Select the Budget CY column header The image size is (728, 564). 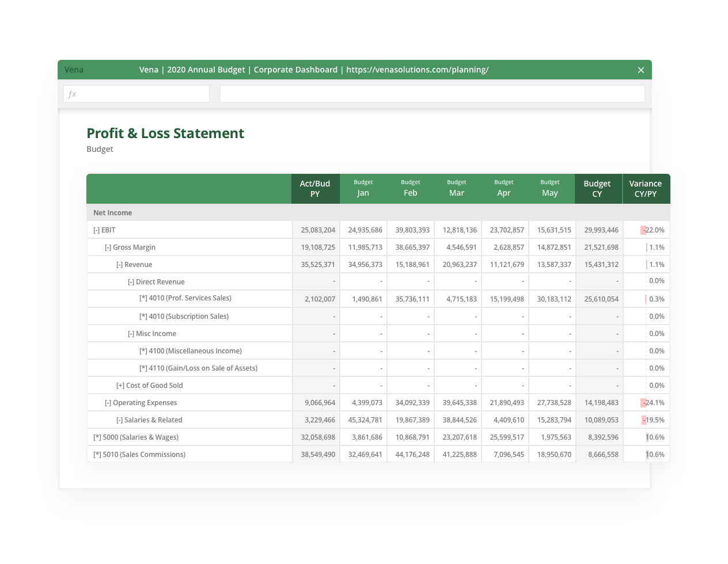(597, 188)
